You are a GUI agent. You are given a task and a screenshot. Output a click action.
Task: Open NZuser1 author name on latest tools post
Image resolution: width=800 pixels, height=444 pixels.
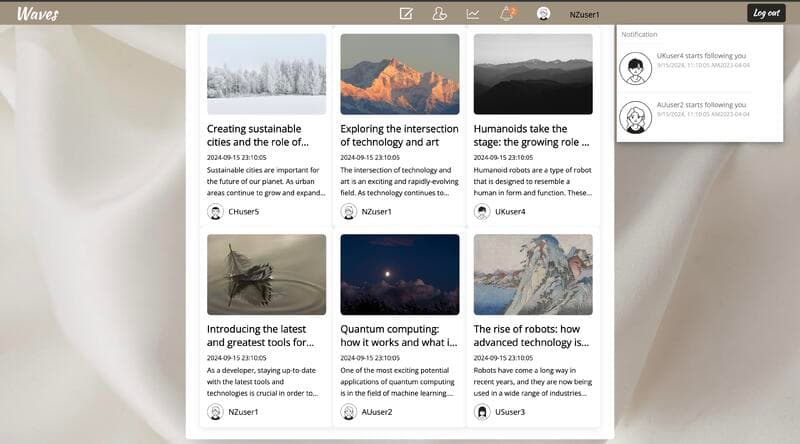click(243, 412)
